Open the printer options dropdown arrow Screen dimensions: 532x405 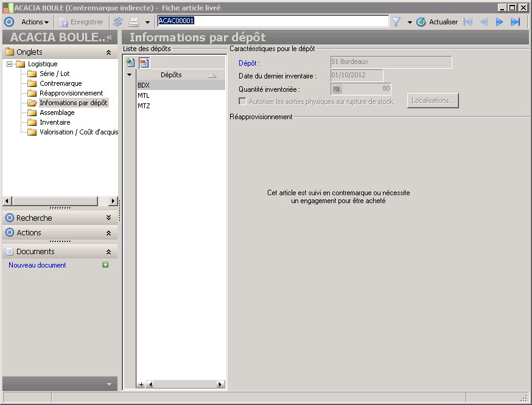147,22
